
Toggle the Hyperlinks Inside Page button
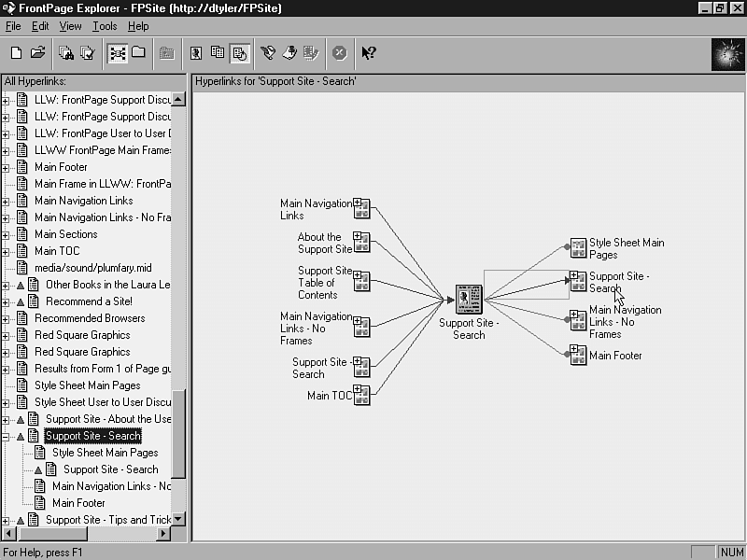[x=239, y=53]
